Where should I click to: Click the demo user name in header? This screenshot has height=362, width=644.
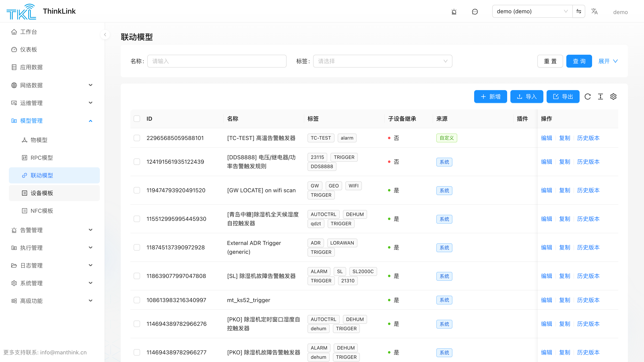point(620,12)
